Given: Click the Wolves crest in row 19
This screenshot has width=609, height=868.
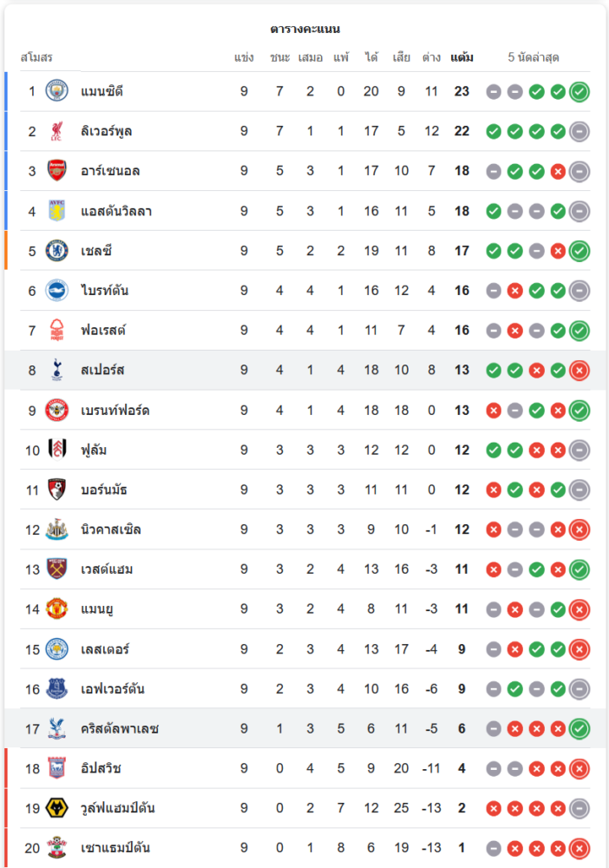Looking at the screenshot, I should click(x=56, y=808).
